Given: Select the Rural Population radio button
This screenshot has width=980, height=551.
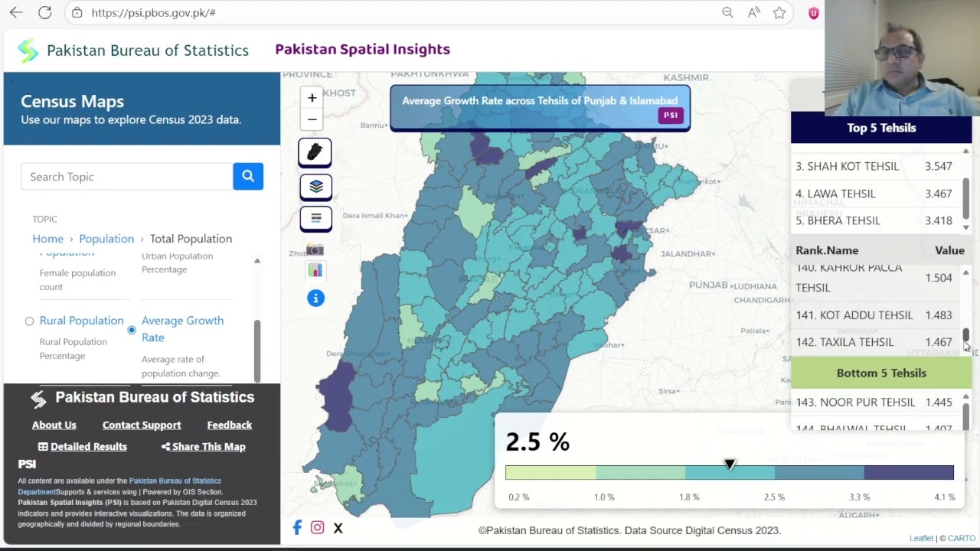Looking at the screenshot, I should (29, 321).
